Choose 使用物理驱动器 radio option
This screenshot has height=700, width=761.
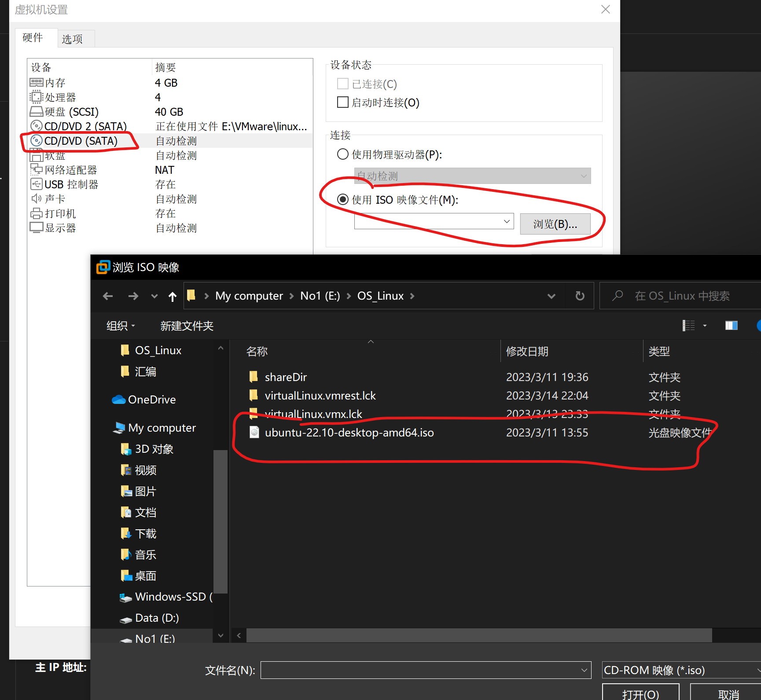pyautogui.click(x=342, y=154)
